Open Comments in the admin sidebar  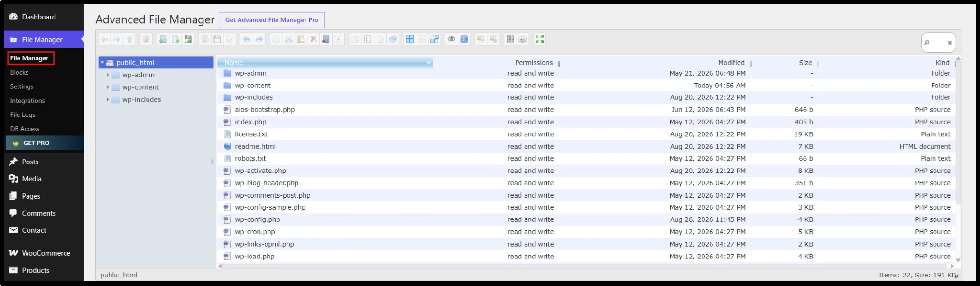click(x=39, y=214)
